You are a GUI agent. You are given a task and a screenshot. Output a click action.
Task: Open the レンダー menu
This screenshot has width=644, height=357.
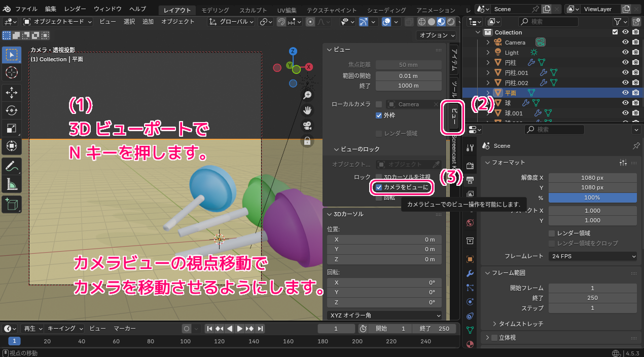coord(75,9)
